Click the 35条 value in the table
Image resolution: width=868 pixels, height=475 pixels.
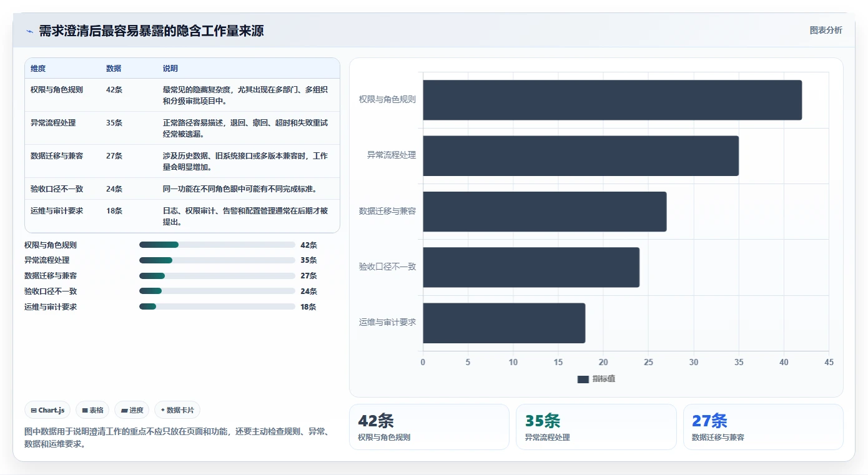click(x=114, y=123)
